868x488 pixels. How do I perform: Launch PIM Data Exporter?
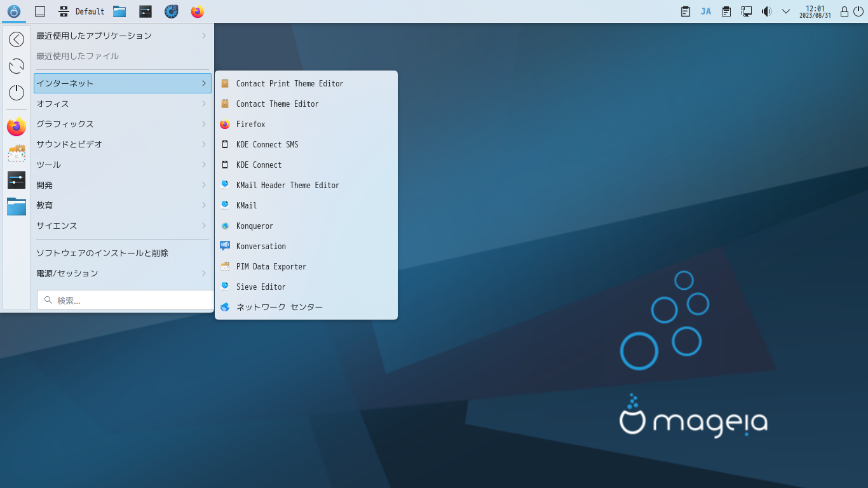[306, 266]
